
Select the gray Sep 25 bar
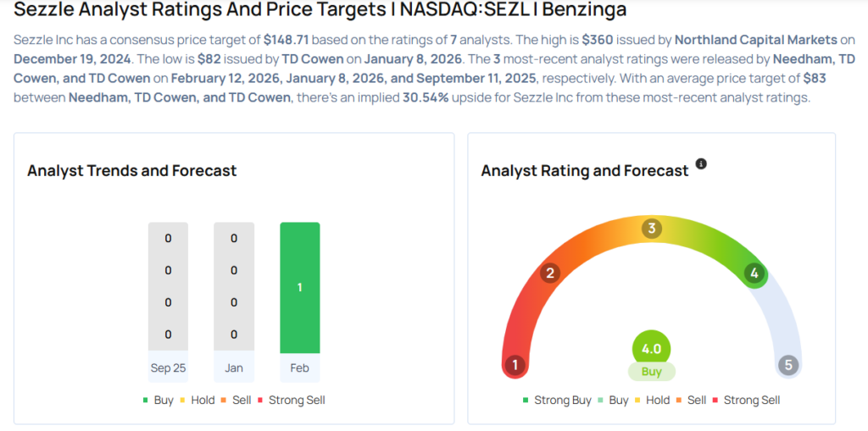point(168,286)
